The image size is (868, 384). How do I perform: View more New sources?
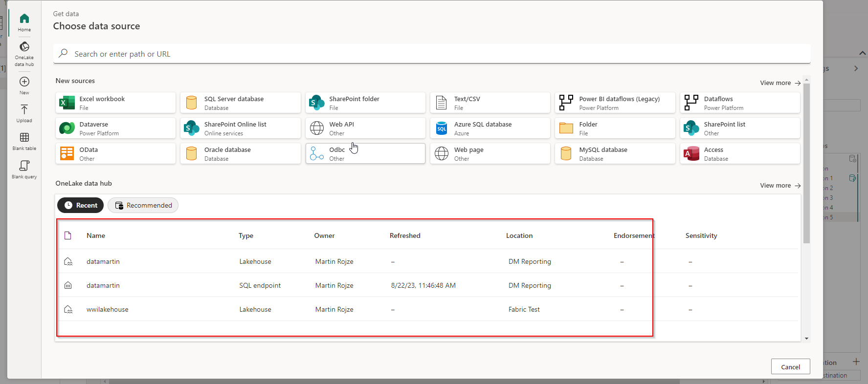pyautogui.click(x=780, y=83)
